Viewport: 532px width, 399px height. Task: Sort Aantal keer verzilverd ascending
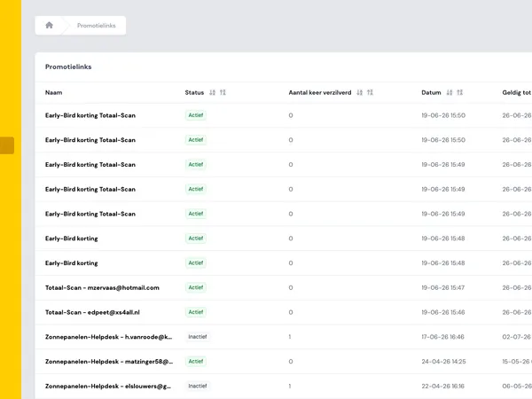tap(370, 92)
